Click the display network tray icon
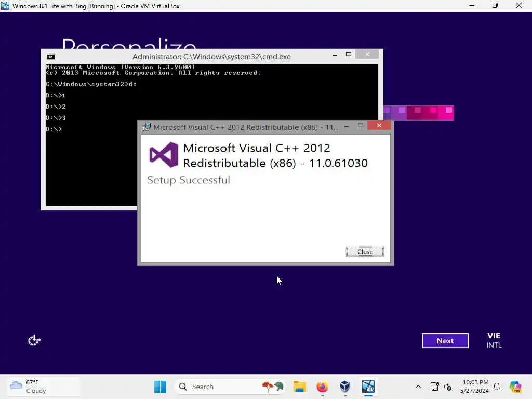The height and width of the screenshot is (399, 532). click(x=435, y=387)
